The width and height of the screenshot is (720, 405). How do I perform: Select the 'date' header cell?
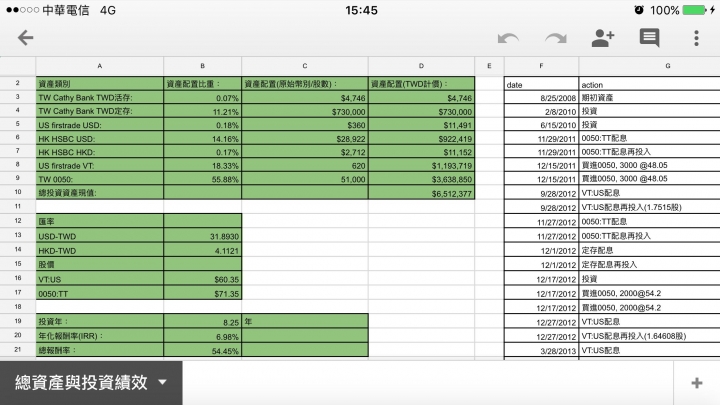(x=541, y=84)
